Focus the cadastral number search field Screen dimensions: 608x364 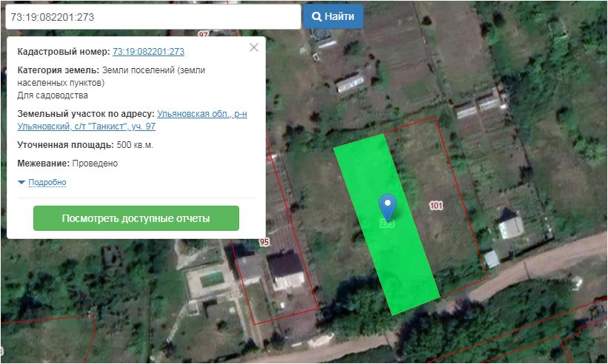(152, 16)
